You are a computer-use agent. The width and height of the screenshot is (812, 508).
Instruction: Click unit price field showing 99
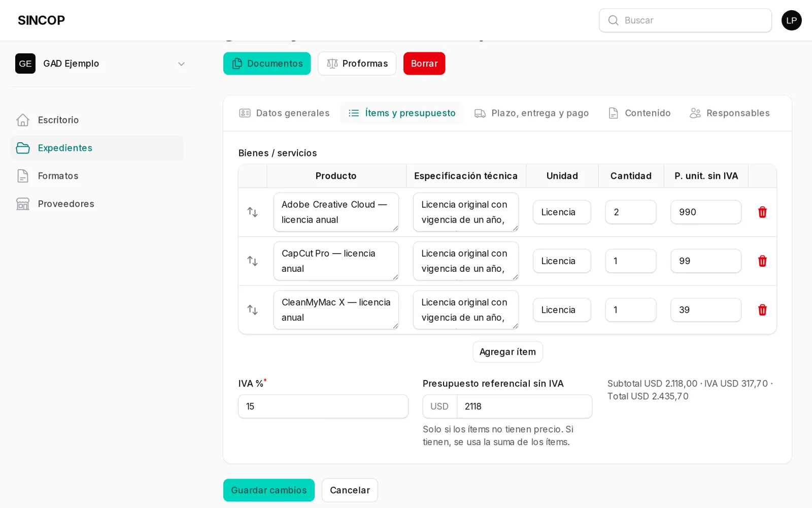(706, 261)
